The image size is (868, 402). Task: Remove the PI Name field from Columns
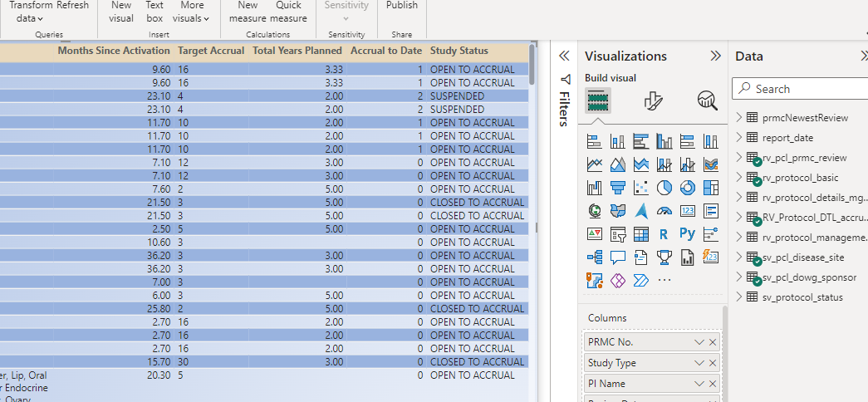pos(713,384)
